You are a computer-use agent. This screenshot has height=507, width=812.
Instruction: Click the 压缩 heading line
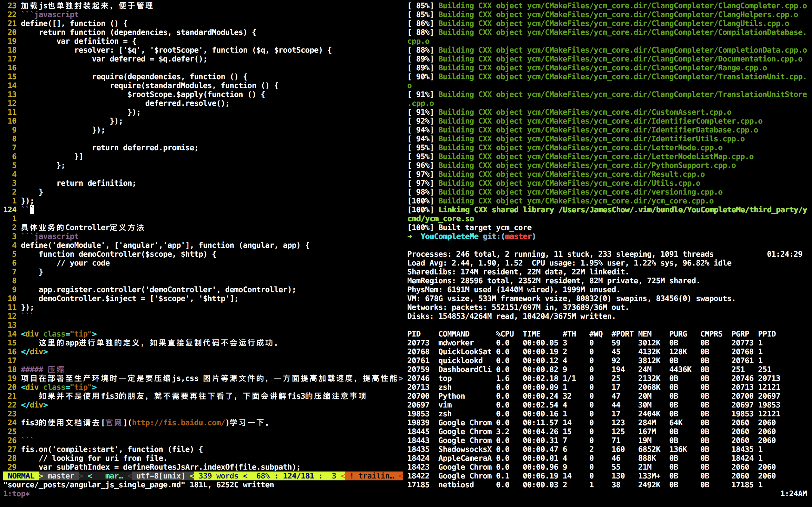[x=56, y=369]
